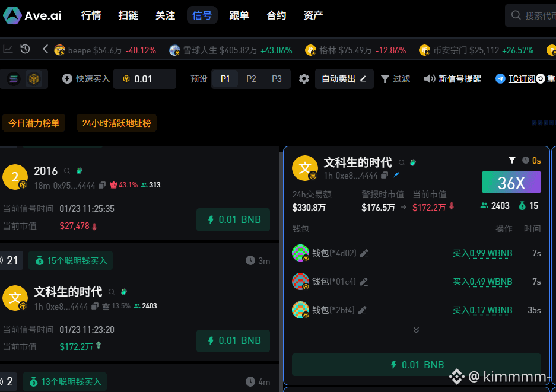The width and height of the screenshot is (556, 392).
Task: Select preset P1
Action: click(225, 79)
